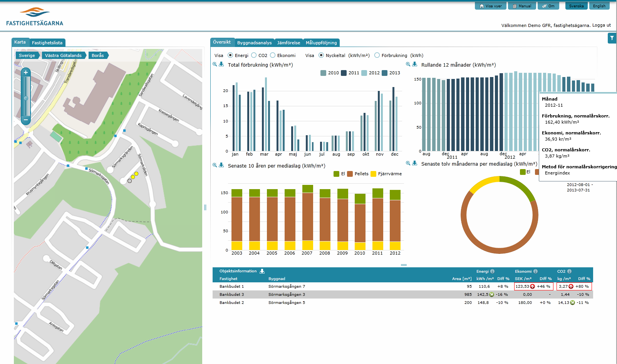Screen dimensions: 617x364
Task: Magnify the Senaste 10 åren chart
Action: pos(215,165)
